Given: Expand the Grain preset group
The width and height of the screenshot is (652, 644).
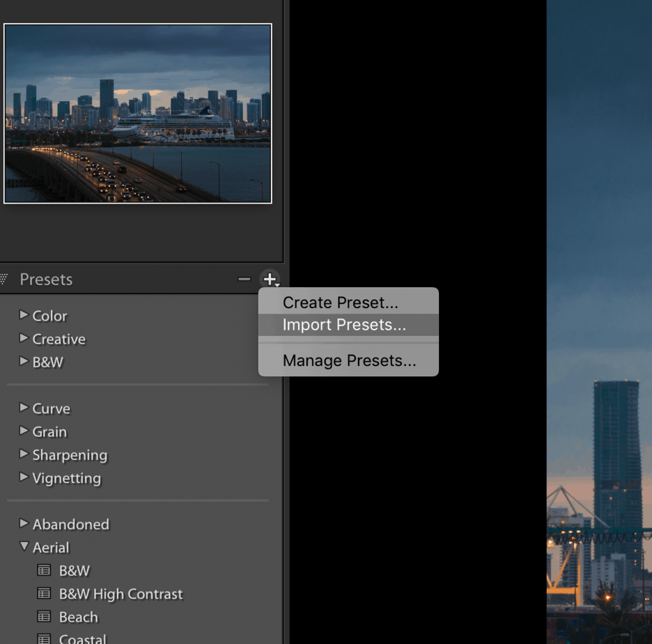Looking at the screenshot, I should (24, 431).
